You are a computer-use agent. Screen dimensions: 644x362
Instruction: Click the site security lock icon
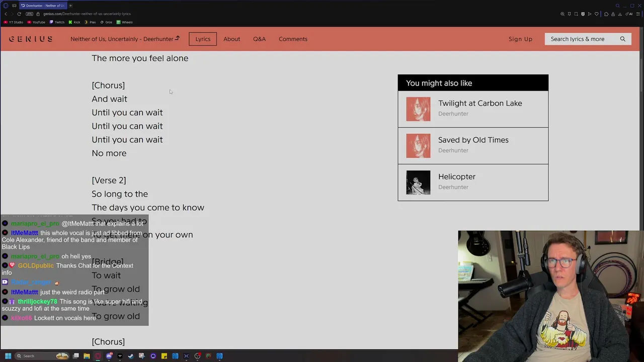(x=38, y=14)
